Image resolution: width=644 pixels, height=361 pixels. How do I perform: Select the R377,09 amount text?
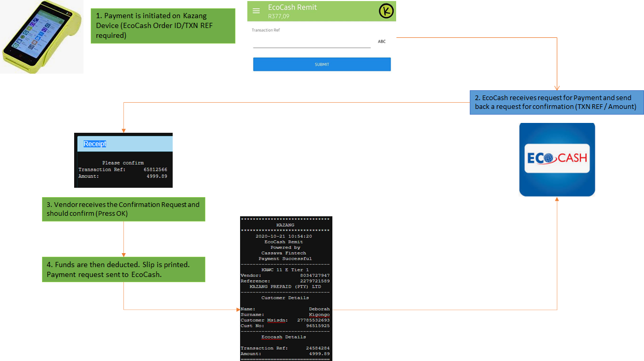tap(278, 17)
